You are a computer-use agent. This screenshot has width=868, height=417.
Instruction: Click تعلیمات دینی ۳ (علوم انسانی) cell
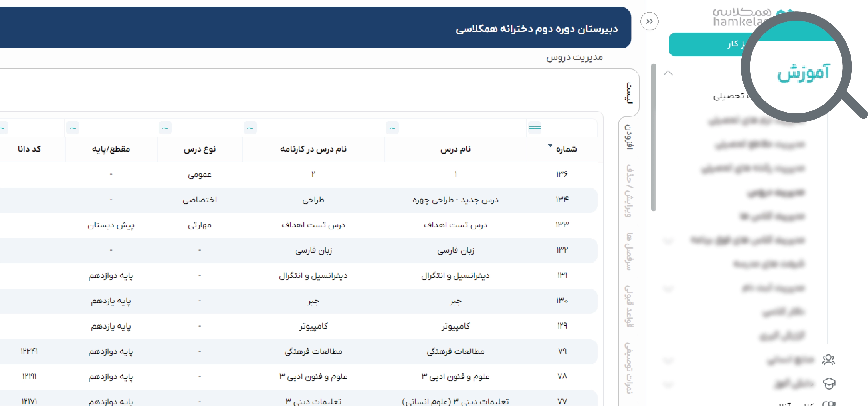(x=455, y=402)
